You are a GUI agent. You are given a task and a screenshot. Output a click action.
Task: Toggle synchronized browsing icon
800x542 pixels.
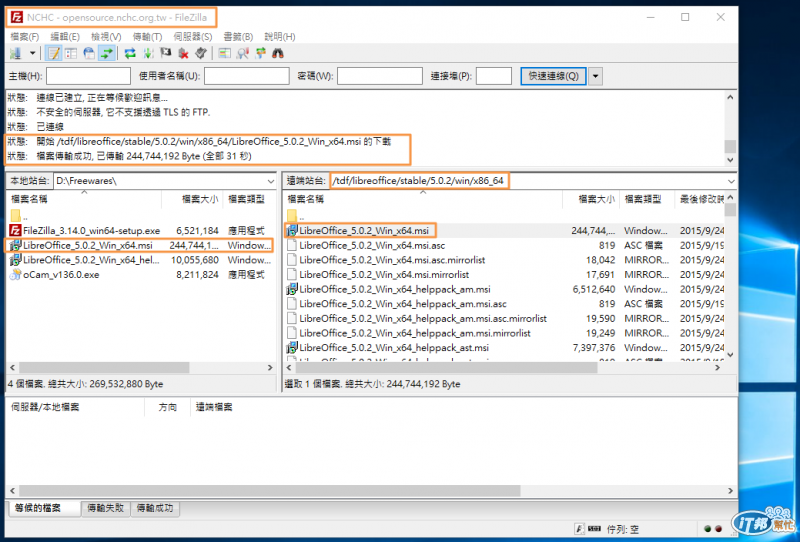[261, 54]
